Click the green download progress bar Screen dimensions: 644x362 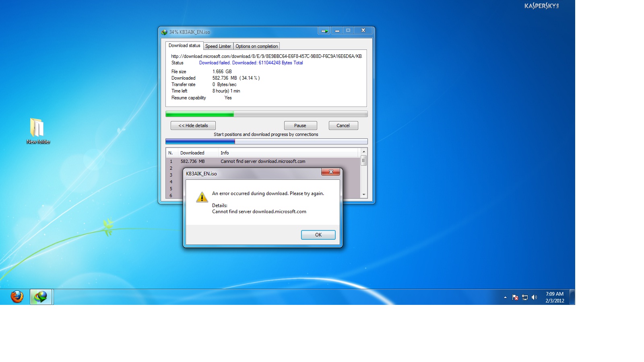(x=266, y=114)
